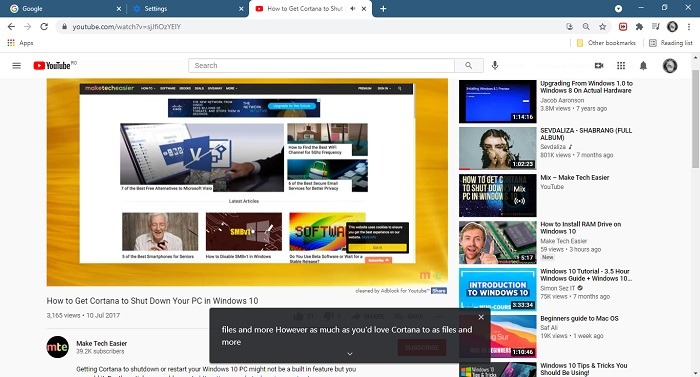The image size is (700, 377).
Task: Click the 39.2K subscribers text
Action: pos(100,352)
